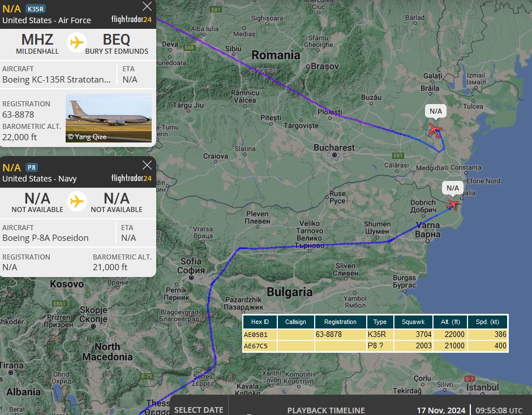Click squawk value 3704 in table
The image size is (532, 415).
click(x=424, y=334)
